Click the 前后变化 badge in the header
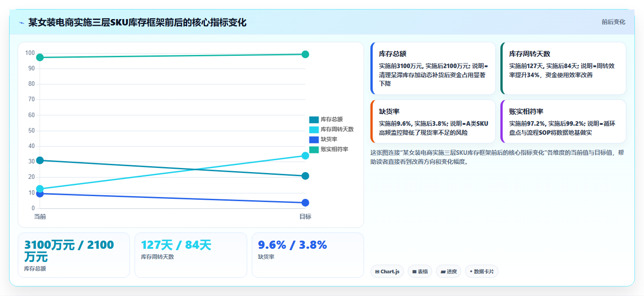 [x=613, y=22]
